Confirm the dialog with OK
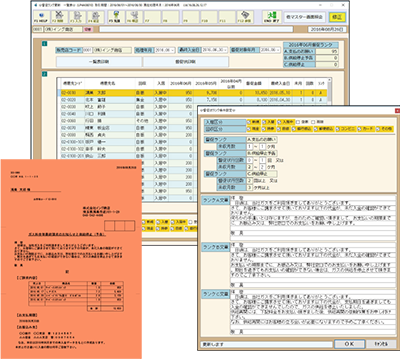This screenshot has height=360, width=400. (x=350, y=344)
